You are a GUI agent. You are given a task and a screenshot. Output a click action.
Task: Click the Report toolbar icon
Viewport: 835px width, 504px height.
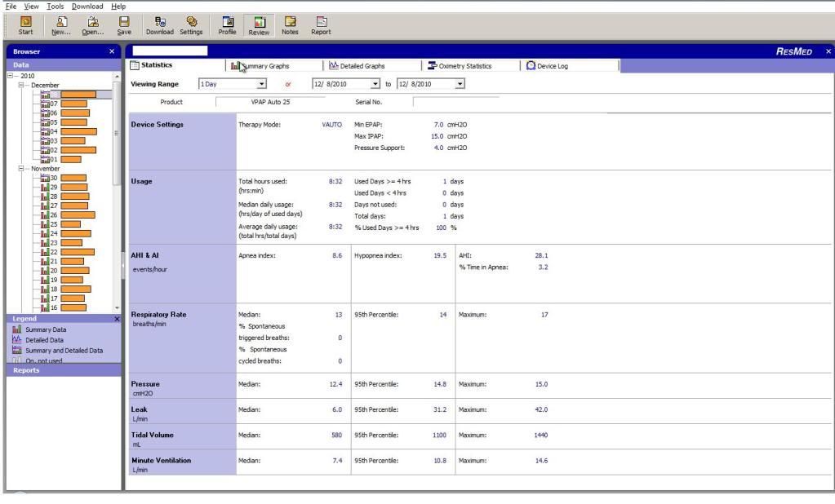pos(321,25)
